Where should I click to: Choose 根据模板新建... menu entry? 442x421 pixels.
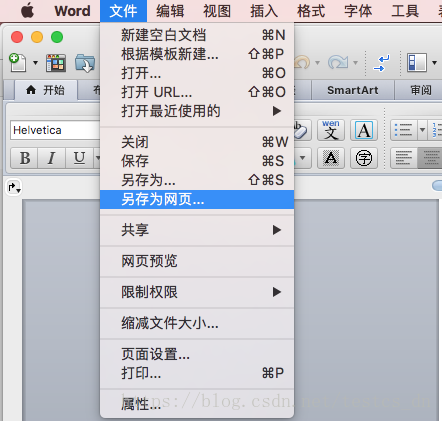(197, 54)
